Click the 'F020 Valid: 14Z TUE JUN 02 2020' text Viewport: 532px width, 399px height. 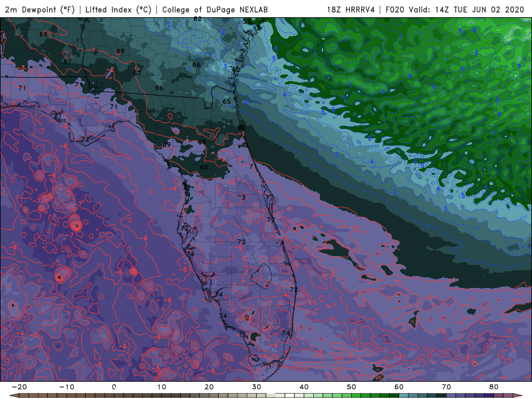coord(455,10)
